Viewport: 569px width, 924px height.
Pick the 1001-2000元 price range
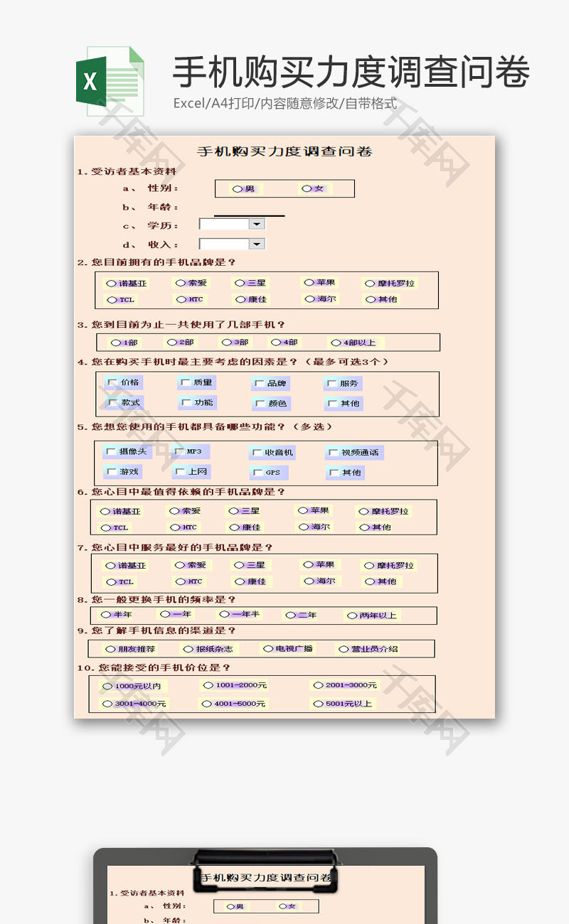point(208,685)
